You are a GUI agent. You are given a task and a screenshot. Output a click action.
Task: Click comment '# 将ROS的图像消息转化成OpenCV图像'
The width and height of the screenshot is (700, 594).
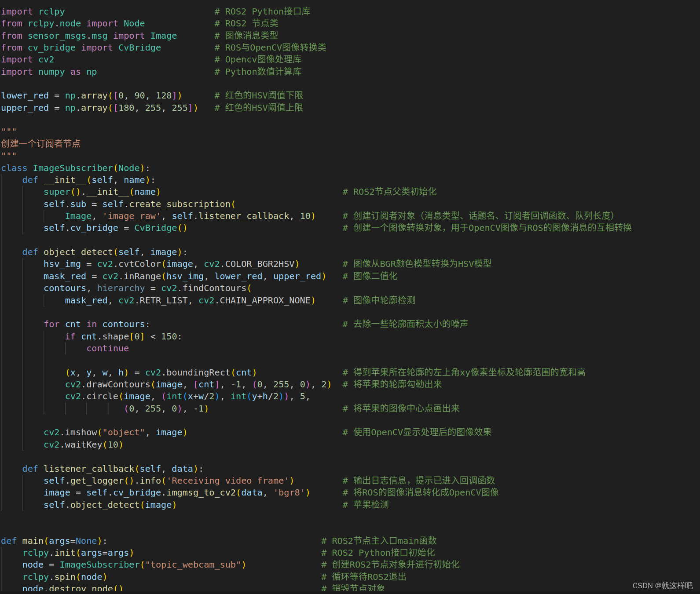pyautogui.click(x=421, y=492)
